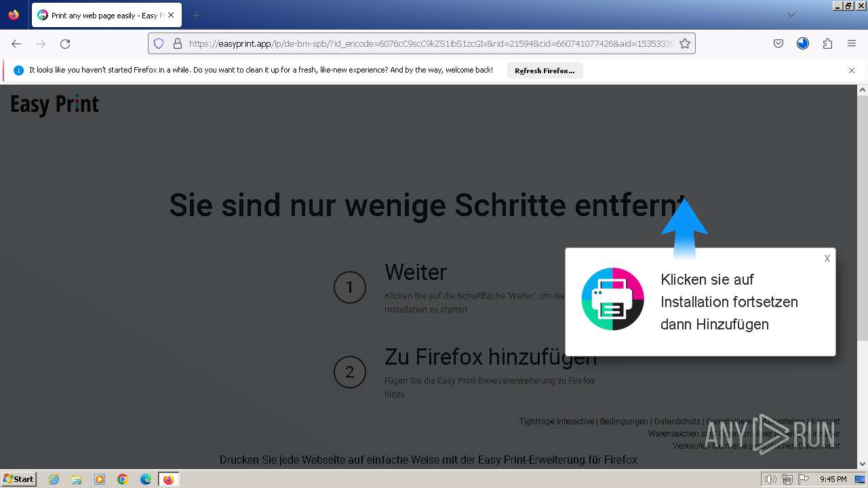Open volume control in system tray
868x488 pixels.
771,479
